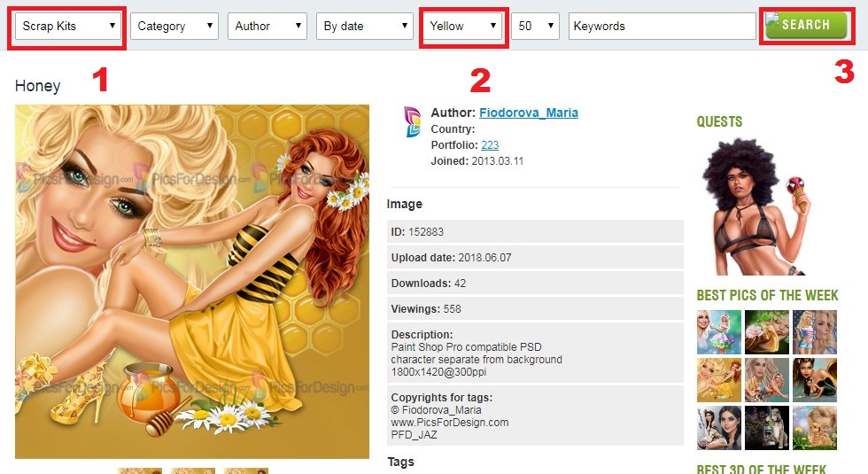Screen dimensions: 868x474
Task: Open top-right Best Pics thumbnail with flag top
Action: (815, 332)
